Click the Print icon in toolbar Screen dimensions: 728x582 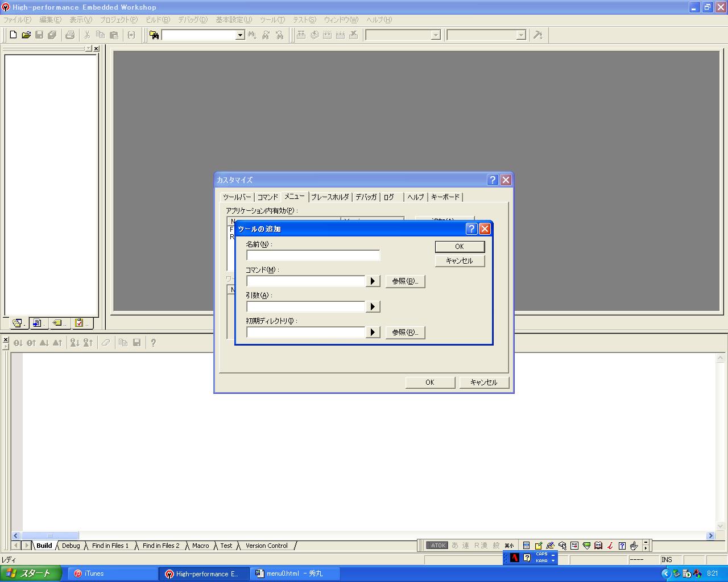coord(70,35)
